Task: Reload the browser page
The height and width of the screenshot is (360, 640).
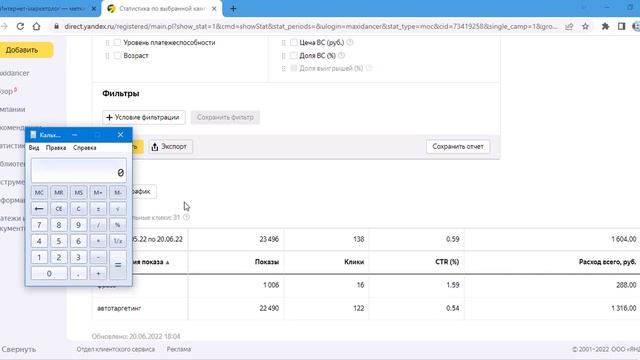Action: 20,27
